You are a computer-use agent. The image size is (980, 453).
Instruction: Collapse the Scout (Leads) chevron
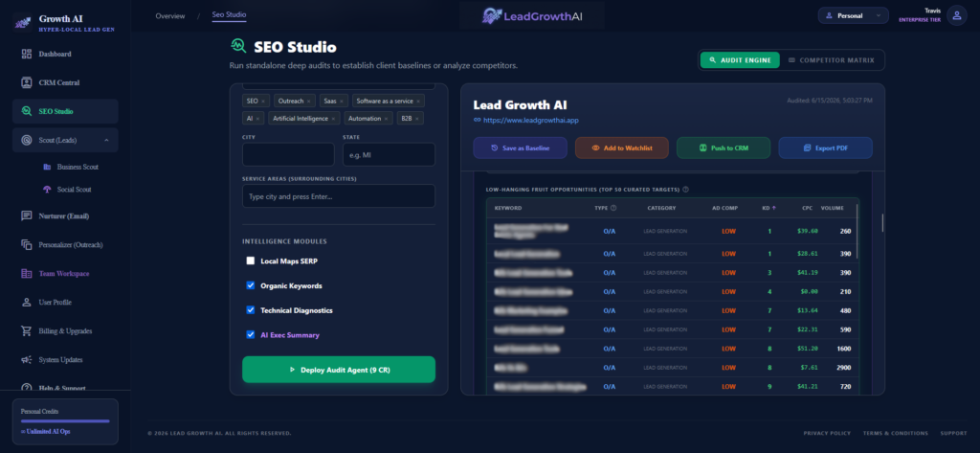(106, 140)
